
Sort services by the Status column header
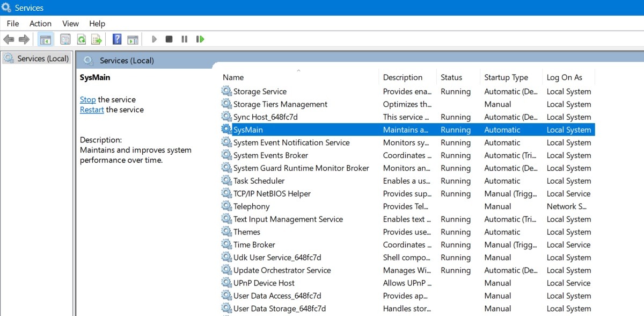pyautogui.click(x=451, y=77)
